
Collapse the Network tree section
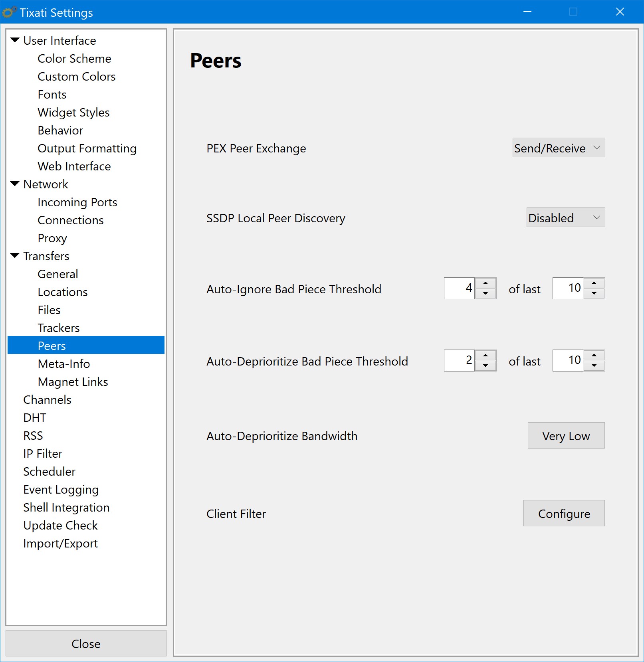point(15,184)
